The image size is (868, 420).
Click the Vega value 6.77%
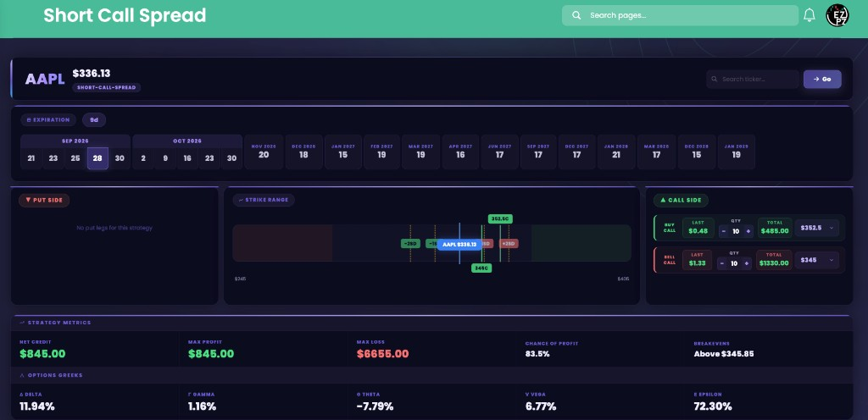tap(541, 406)
